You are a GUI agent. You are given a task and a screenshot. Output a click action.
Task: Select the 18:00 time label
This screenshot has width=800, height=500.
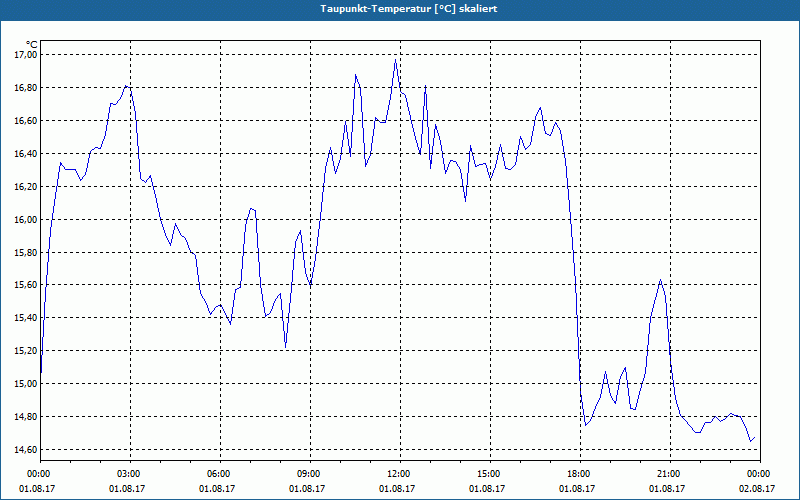[580, 474]
